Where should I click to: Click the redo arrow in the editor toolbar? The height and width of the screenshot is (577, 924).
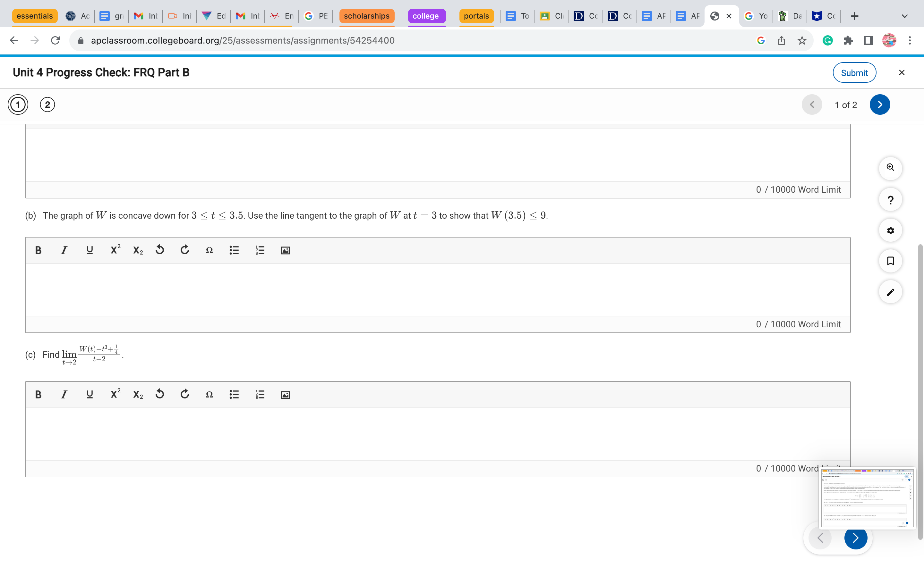click(185, 250)
